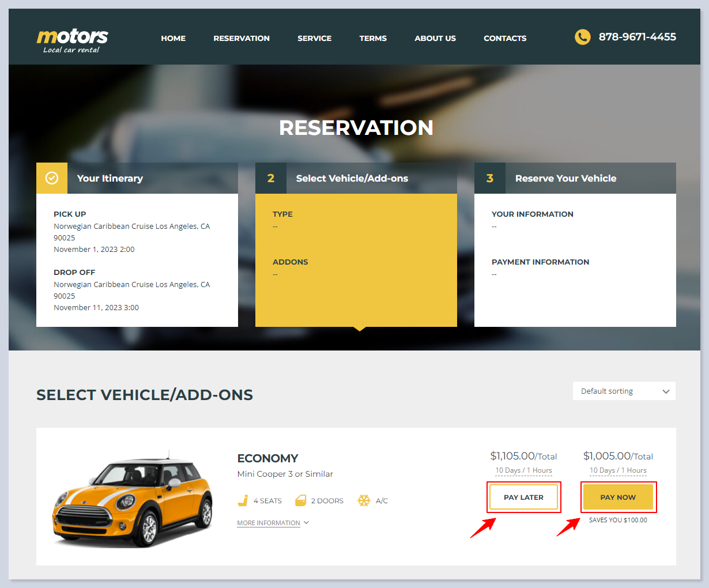Click the seat icon beside 4 Seats

coord(243,500)
